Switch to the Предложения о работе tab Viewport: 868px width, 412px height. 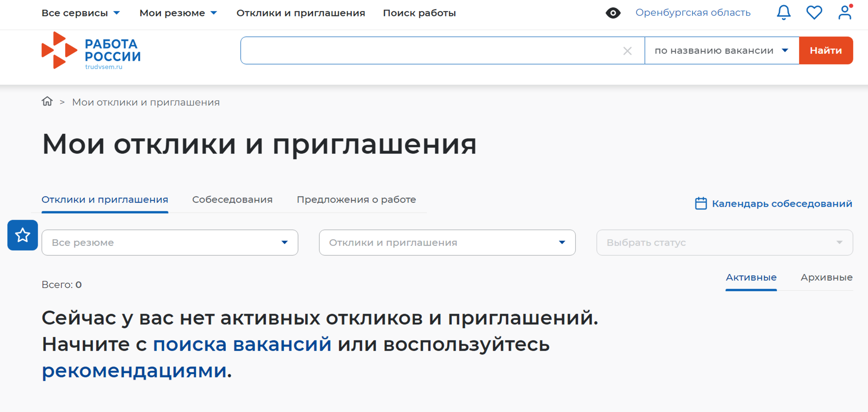pyautogui.click(x=356, y=200)
